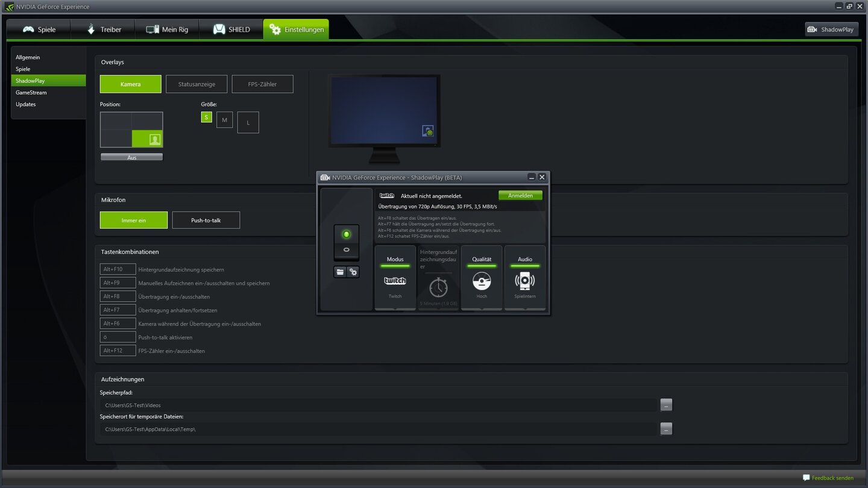Click the Twitch logo next to login status

click(x=387, y=196)
